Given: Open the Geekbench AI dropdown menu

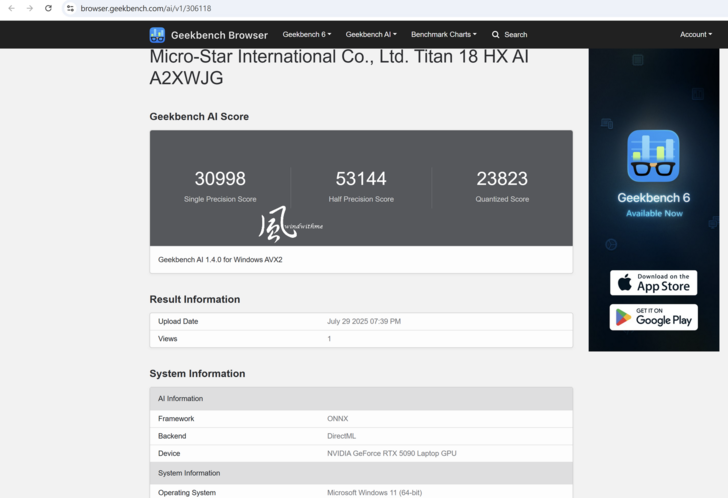Looking at the screenshot, I should (x=370, y=34).
